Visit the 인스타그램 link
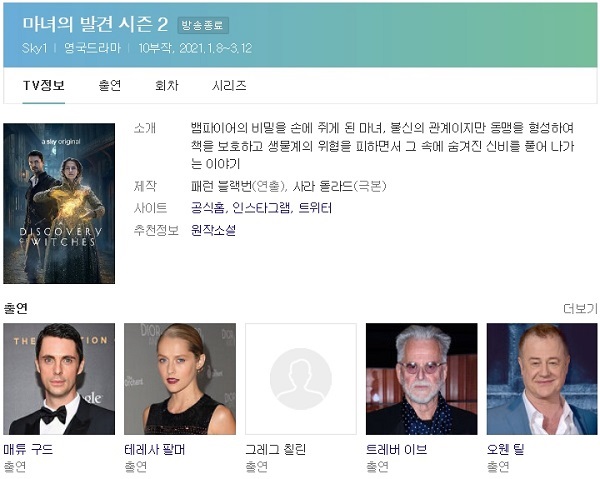 pyautogui.click(x=260, y=208)
